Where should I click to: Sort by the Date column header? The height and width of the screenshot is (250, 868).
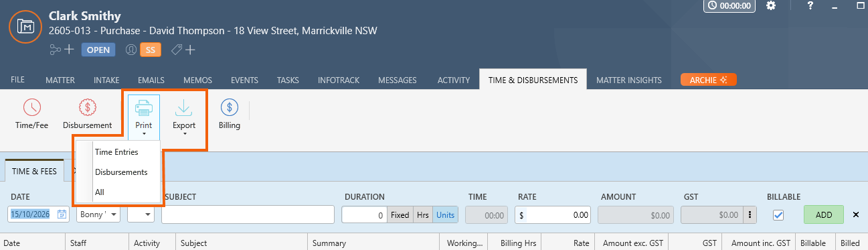pos(32,243)
